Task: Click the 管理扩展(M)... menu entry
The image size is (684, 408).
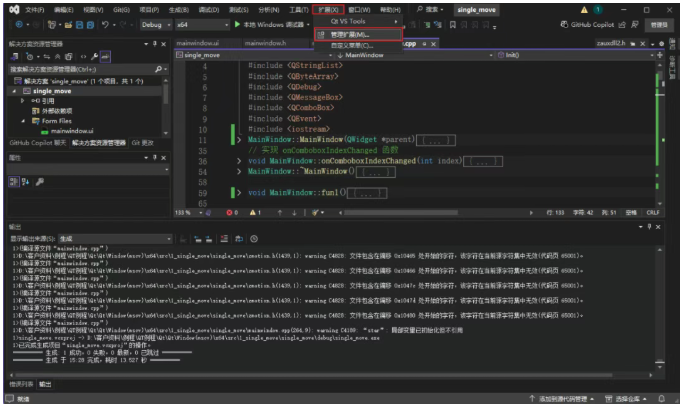Action: [x=358, y=34]
